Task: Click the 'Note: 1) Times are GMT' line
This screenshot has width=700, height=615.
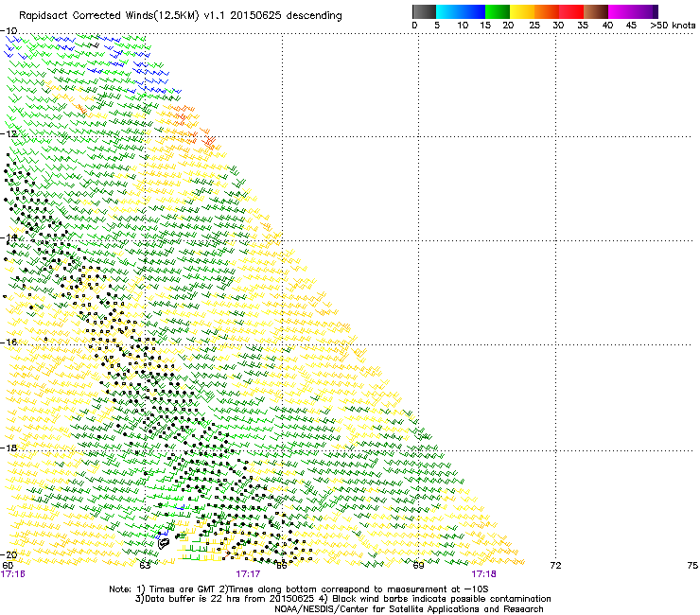Action: point(299,589)
